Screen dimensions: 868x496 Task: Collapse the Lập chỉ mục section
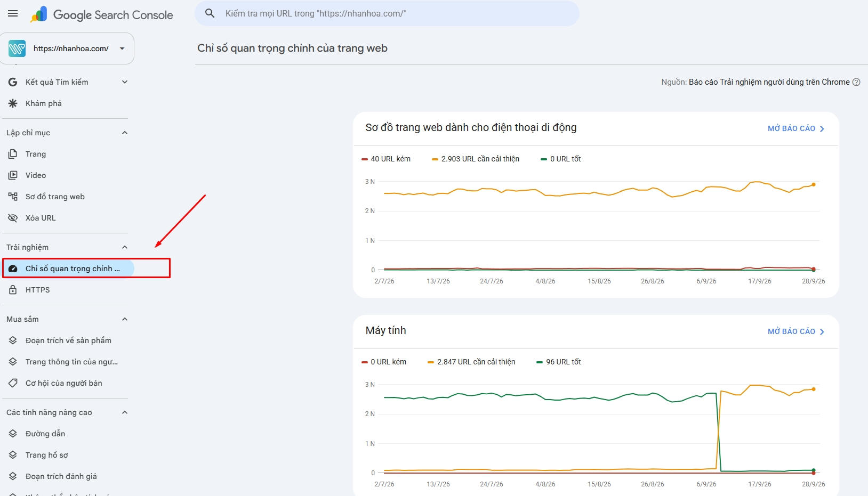pos(125,133)
